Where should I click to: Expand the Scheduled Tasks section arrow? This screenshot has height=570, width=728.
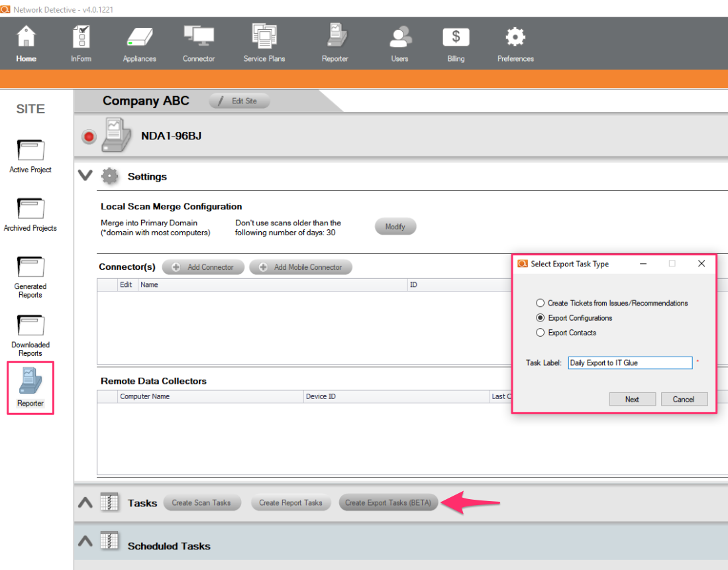click(85, 541)
